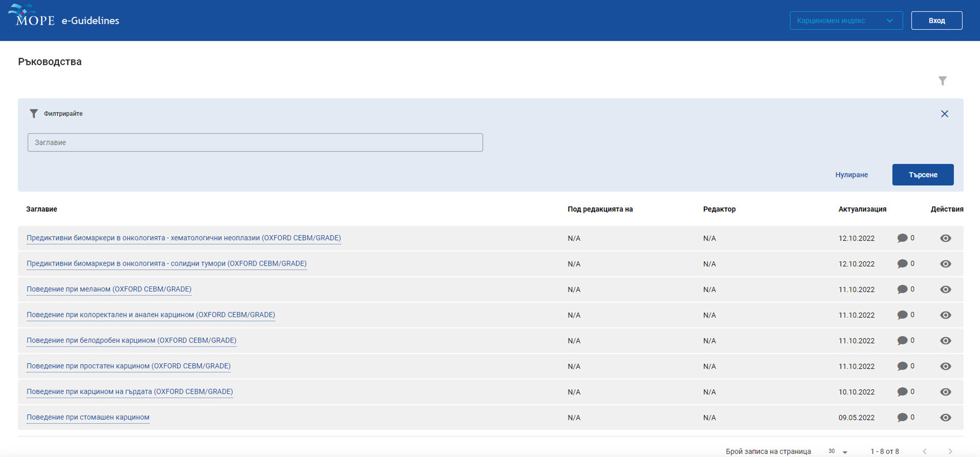Open Поведение при колоректален и анален карцином

[x=151, y=315]
